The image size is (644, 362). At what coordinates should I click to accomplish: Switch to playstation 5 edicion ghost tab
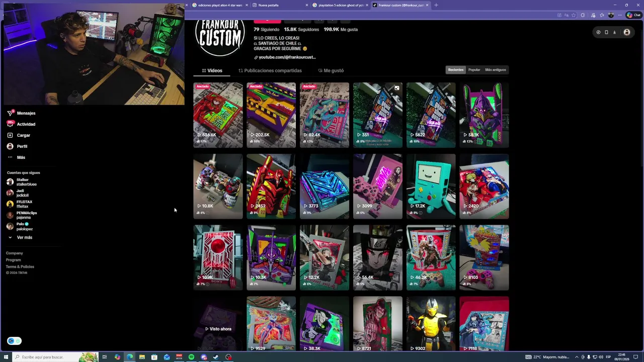340,5
